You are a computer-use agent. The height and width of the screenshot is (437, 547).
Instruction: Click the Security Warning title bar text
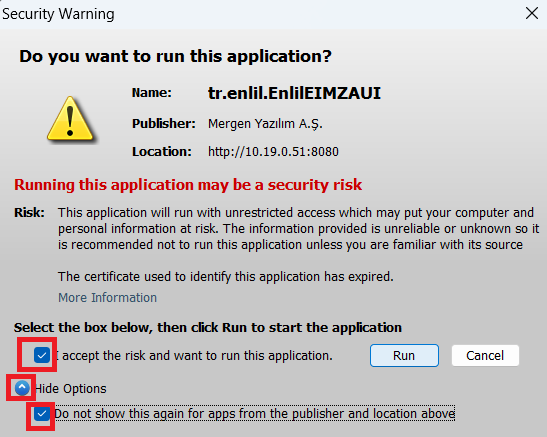coord(58,14)
